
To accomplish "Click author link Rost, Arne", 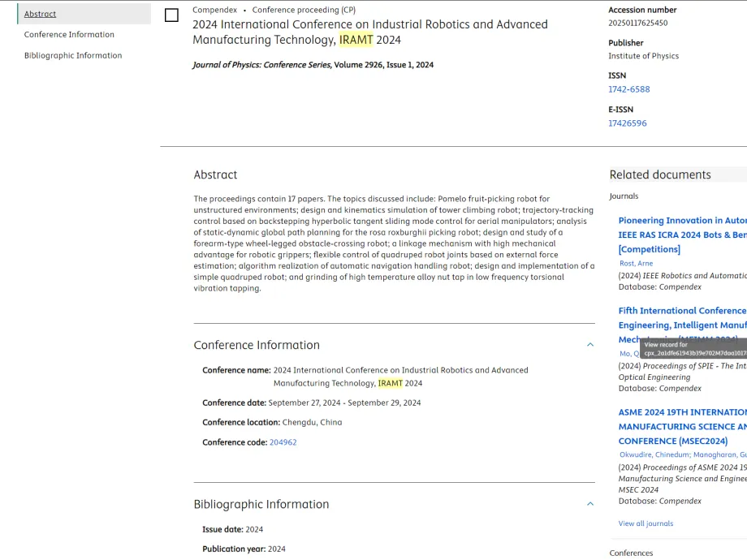I will 636,264.
